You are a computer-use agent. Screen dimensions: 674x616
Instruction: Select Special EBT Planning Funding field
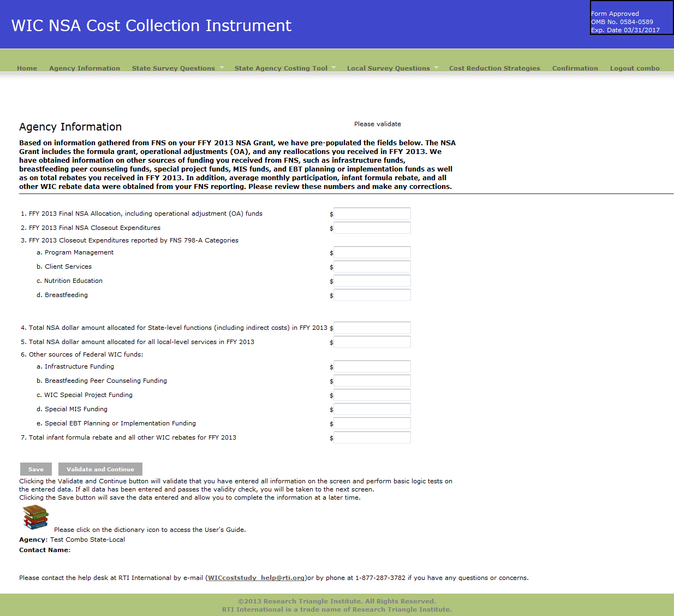tap(372, 423)
